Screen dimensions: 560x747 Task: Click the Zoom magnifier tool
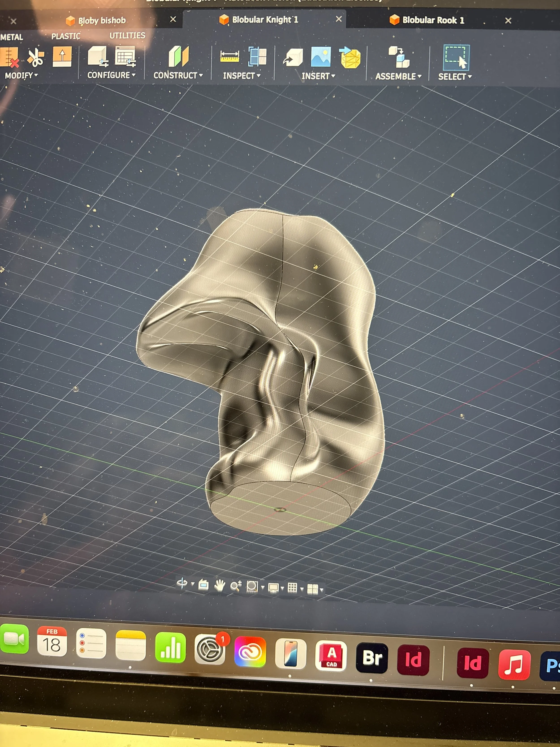[x=236, y=586]
